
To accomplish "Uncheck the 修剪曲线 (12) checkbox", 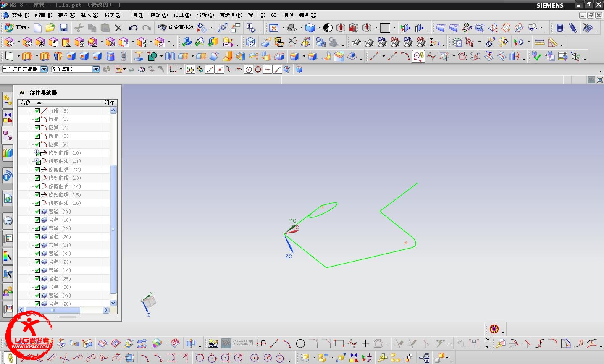I will coord(37,170).
